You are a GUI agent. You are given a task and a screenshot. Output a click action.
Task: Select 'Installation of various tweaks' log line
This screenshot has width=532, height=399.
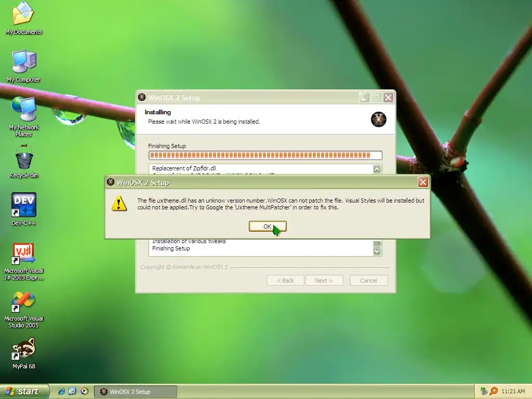click(x=189, y=241)
